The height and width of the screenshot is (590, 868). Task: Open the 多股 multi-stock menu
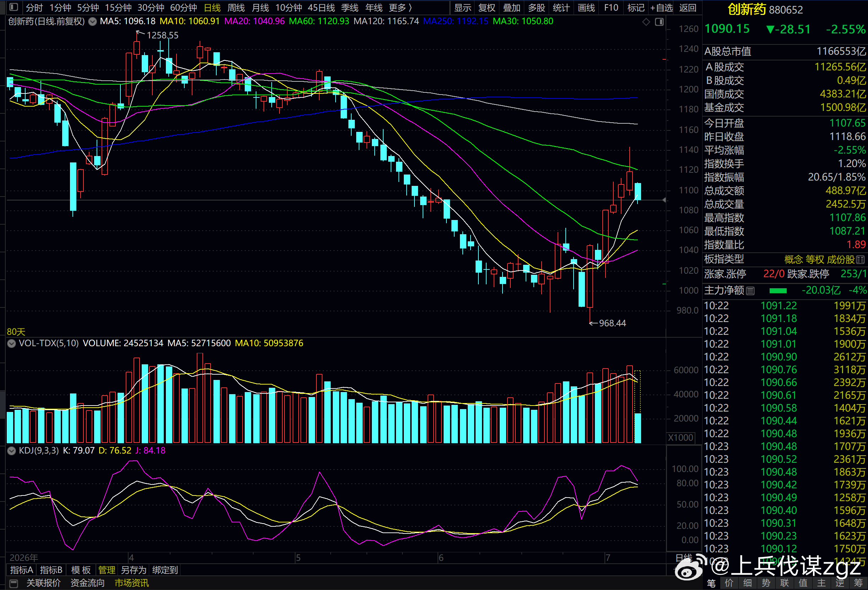537,7
